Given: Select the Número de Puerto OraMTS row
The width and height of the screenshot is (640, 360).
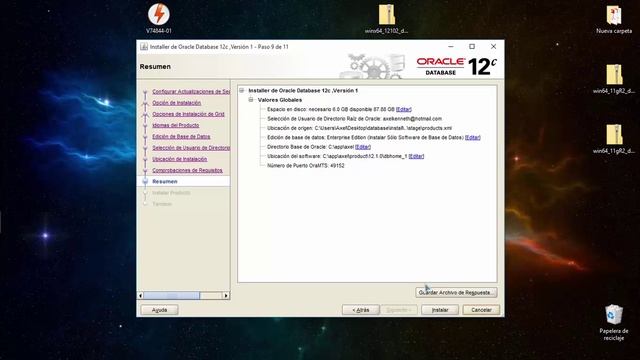Looking at the screenshot, I should tap(306, 166).
